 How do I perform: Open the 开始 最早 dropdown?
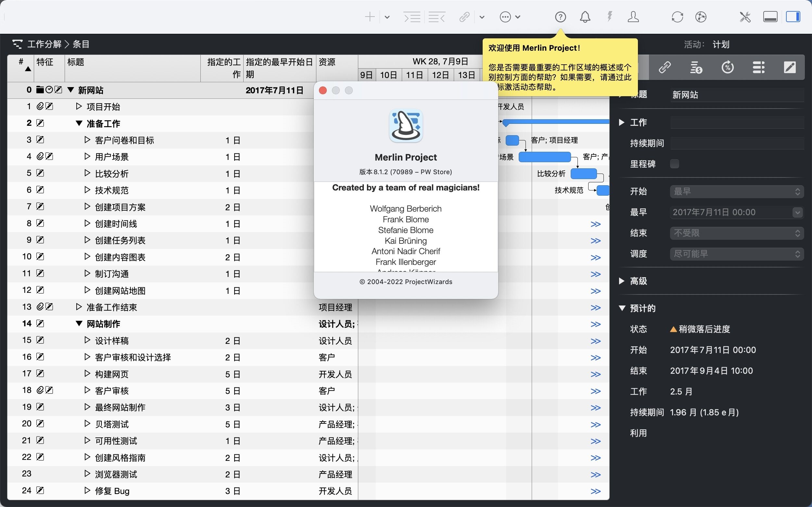[737, 191]
